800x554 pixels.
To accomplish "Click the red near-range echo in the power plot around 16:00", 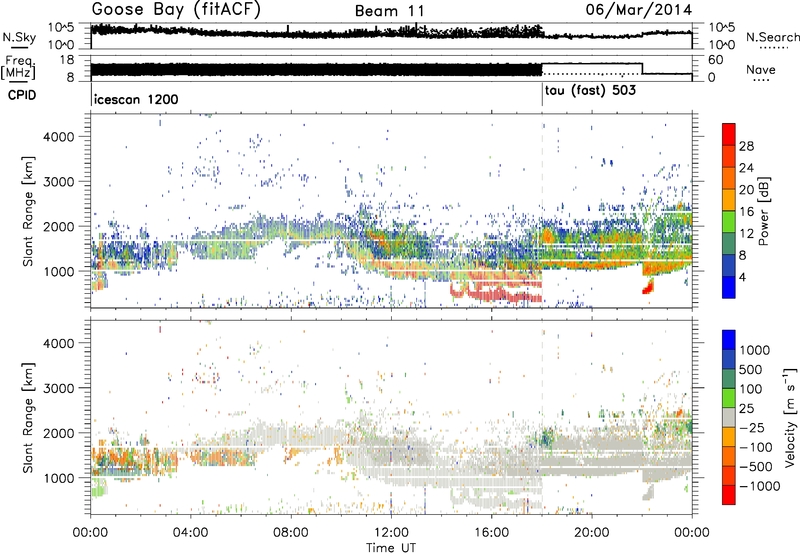I will (495, 292).
